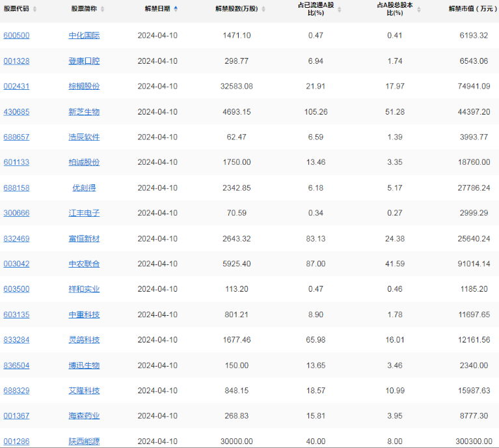Sort by 占已流通A股比(%) column arrows
The image size is (499, 448).
pos(339,10)
